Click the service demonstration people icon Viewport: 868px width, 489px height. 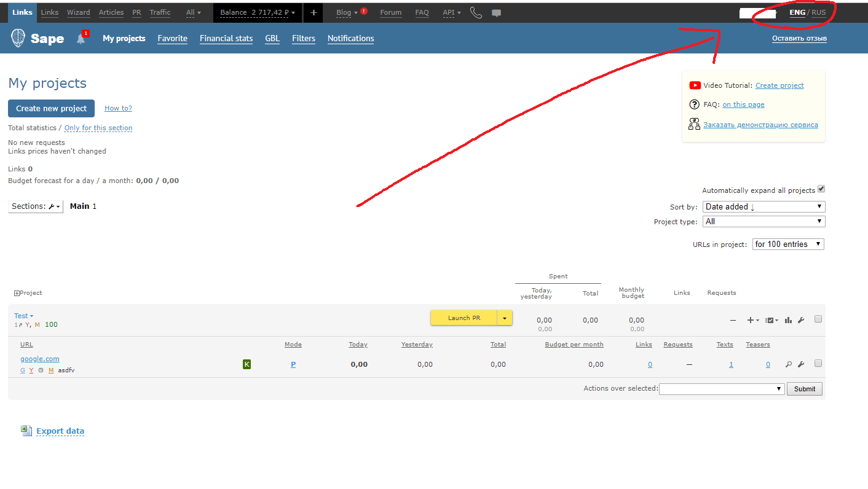coord(695,124)
